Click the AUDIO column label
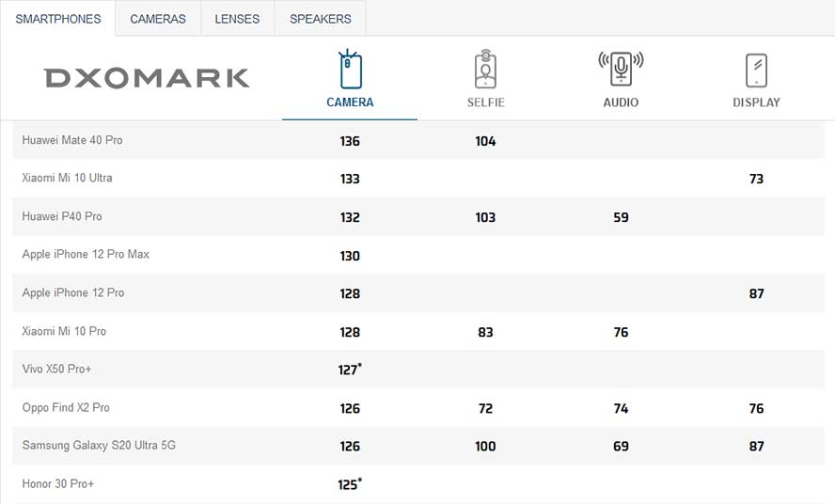The image size is (835, 504). tap(621, 102)
